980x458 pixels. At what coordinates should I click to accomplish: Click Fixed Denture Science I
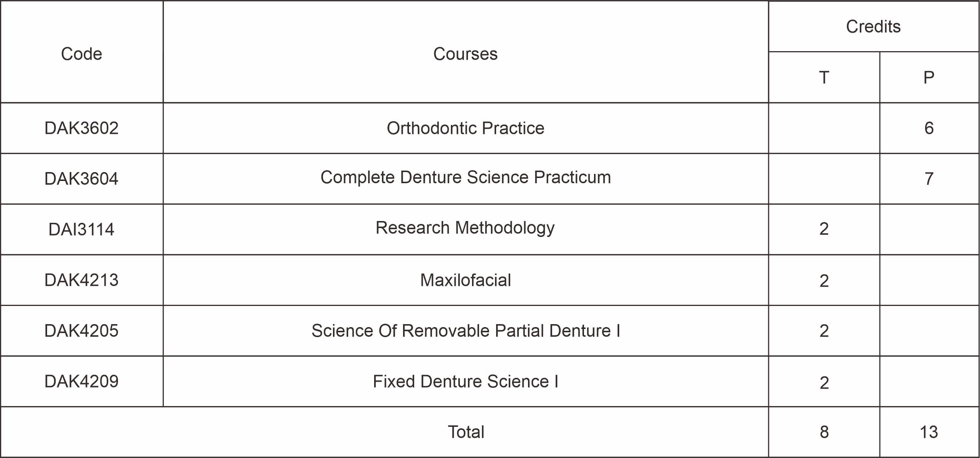click(x=465, y=381)
